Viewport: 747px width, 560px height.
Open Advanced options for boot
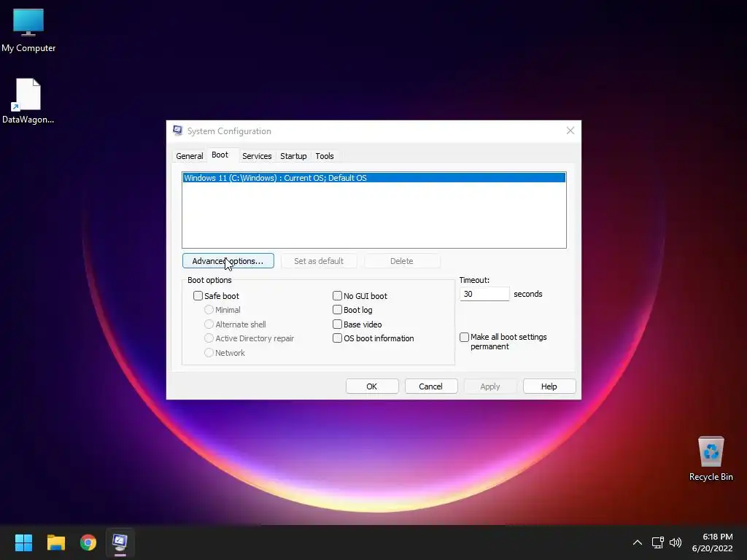click(x=228, y=261)
